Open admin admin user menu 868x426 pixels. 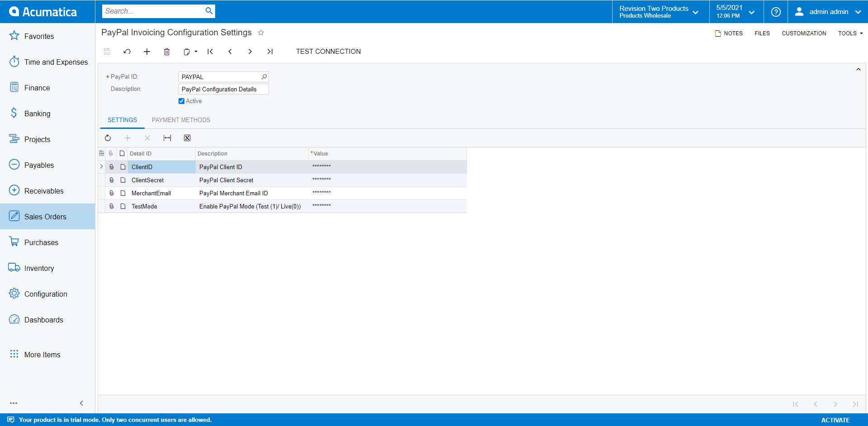828,12
